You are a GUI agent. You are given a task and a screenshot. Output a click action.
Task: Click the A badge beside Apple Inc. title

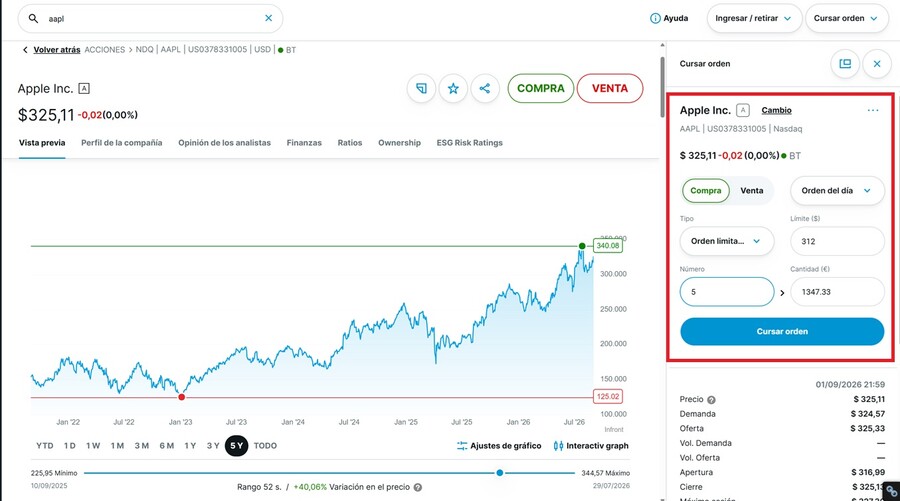(84, 88)
